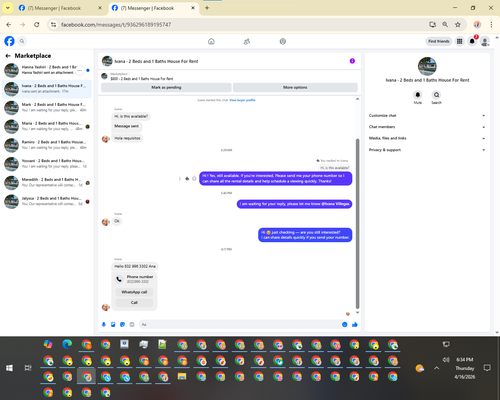Open Windows Task View
The width and height of the screenshot is (500, 400).
28,368
